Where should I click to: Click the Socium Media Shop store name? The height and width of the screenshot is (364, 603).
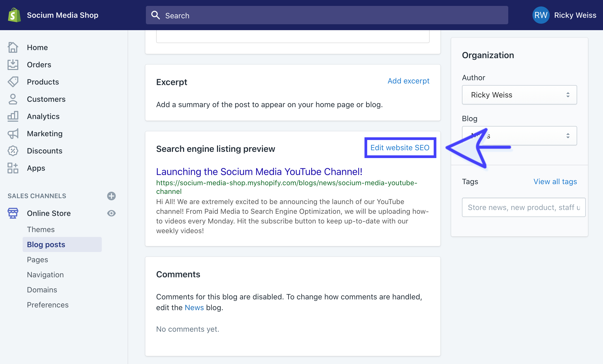pyautogui.click(x=62, y=15)
